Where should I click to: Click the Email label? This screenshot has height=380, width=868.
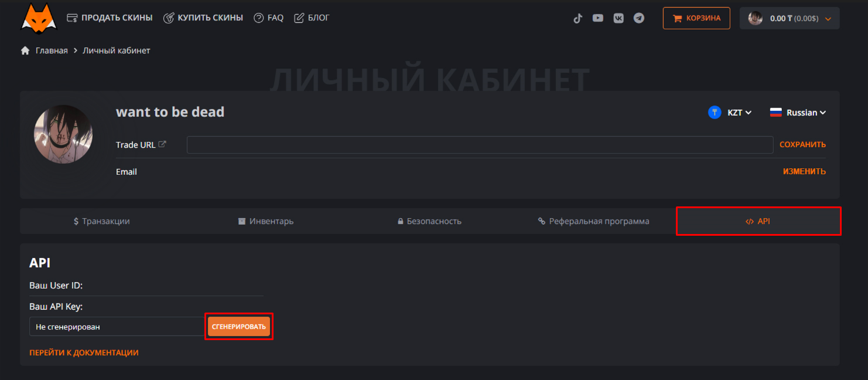point(127,172)
